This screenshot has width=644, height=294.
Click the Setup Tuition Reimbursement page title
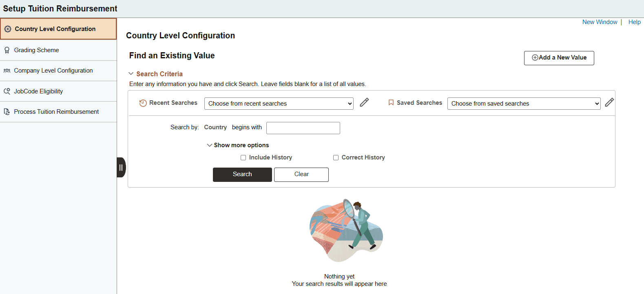pyautogui.click(x=60, y=9)
